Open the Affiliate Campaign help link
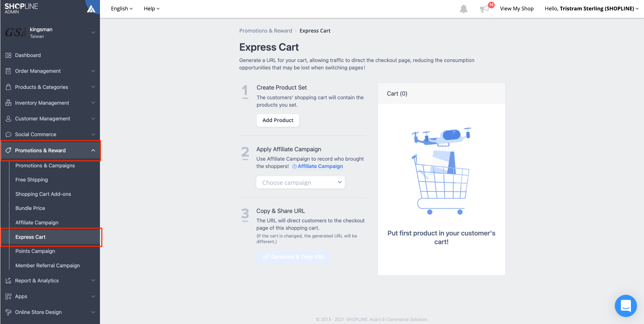The width and height of the screenshot is (644, 324). tap(320, 166)
